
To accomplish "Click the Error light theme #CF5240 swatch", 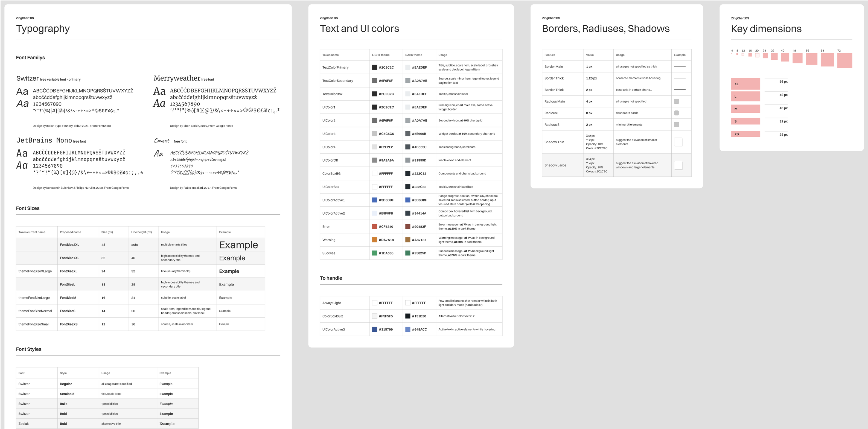I will click(374, 227).
